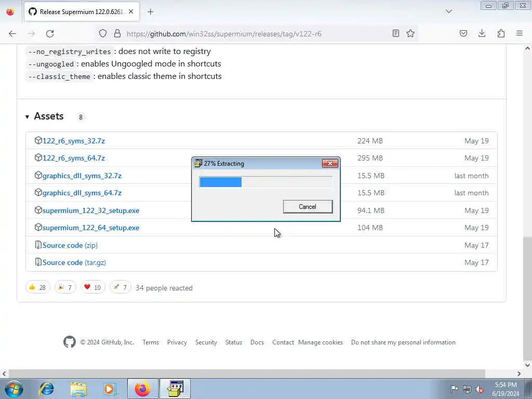Toggle party popper reaction with 7
This screenshot has width=532, height=399.
point(65,287)
